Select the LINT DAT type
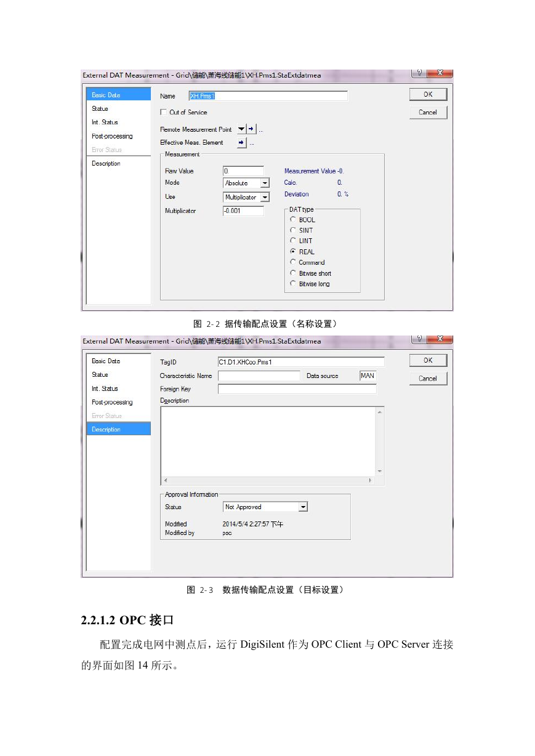The height and width of the screenshot is (756, 535). click(293, 241)
